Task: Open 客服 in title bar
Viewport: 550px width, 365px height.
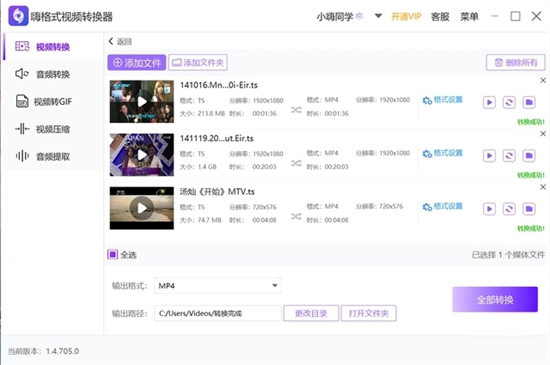Action: (x=440, y=16)
